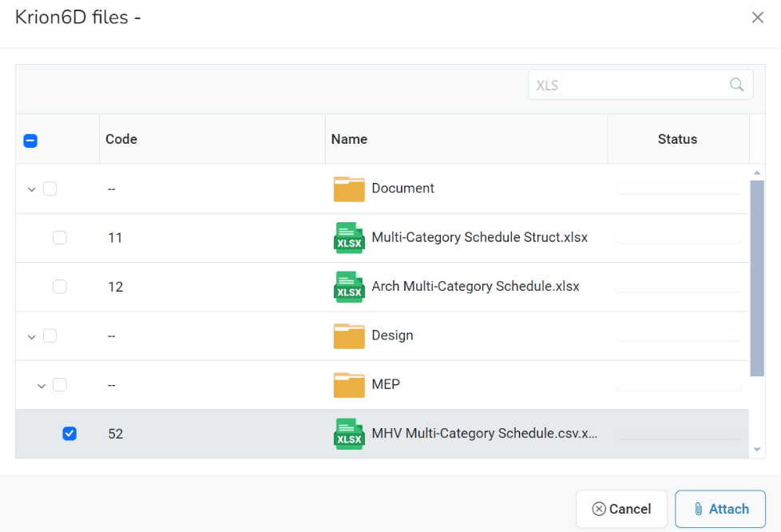781x532 pixels.
Task: Toggle the select-all header checkbox
Action: pos(30,141)
